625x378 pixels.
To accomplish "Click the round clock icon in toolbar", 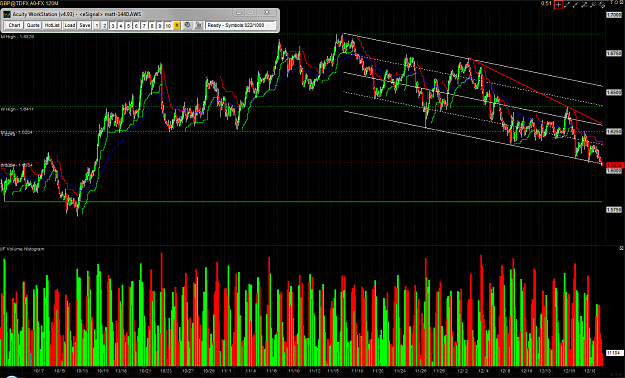I will (187, 25).
